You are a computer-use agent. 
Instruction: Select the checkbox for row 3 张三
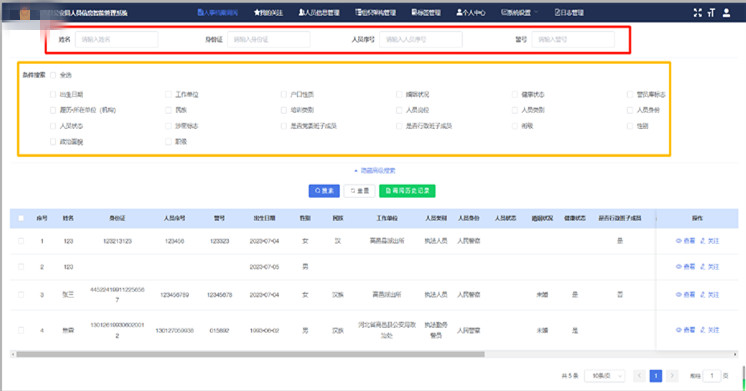pos(21,295)
